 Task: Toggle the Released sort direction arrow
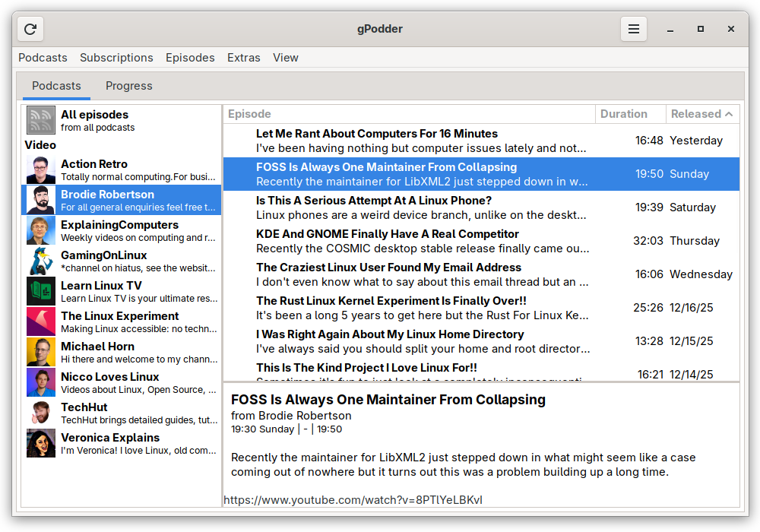pyautogui.click(x=729, y=114)
